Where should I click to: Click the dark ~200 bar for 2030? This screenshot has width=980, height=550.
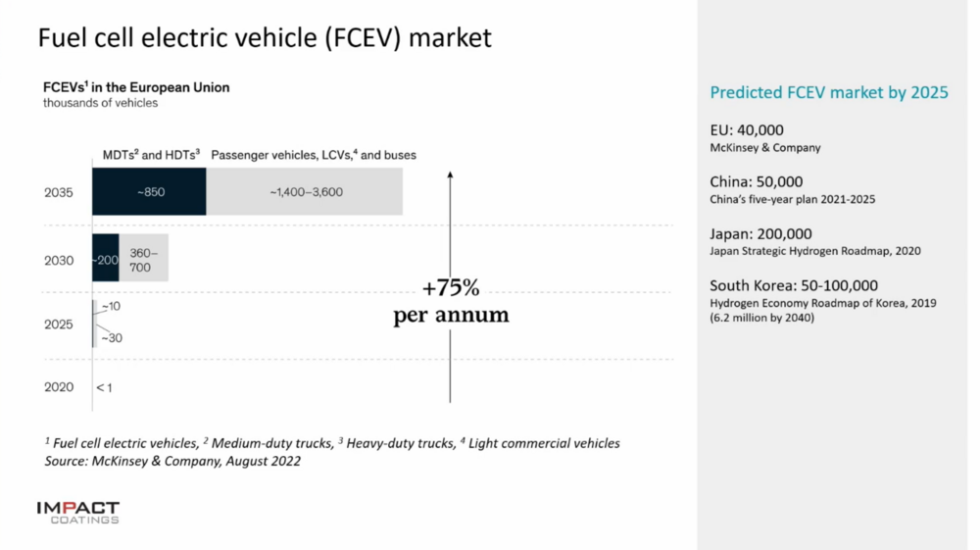(105, 259)
